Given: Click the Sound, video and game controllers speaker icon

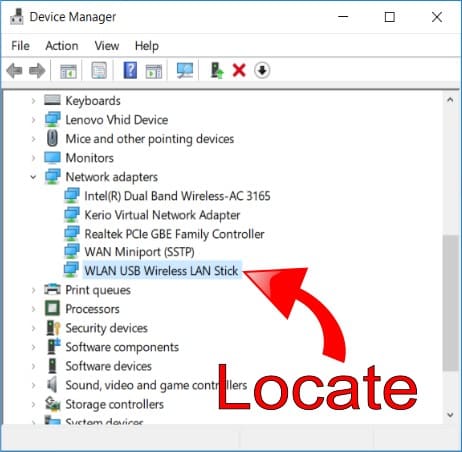Looking at the screenshot, I should click(x=52, y=384).
